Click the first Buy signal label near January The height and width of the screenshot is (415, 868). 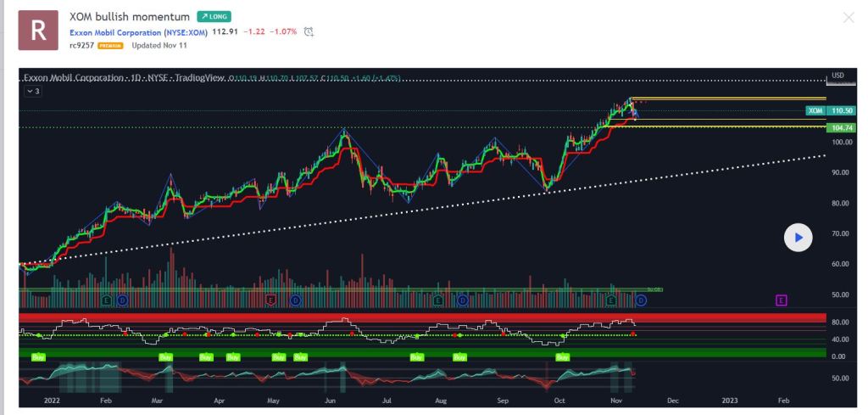[x=37, y=357]
